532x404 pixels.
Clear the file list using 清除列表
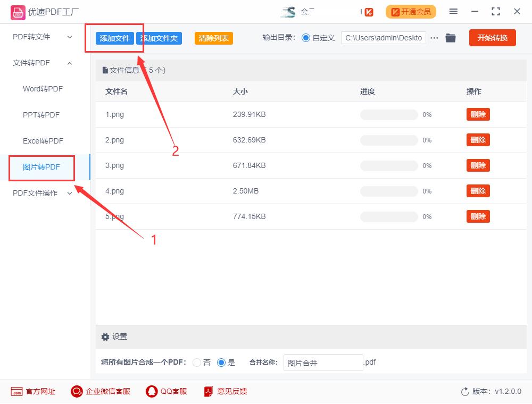point(213,38)
